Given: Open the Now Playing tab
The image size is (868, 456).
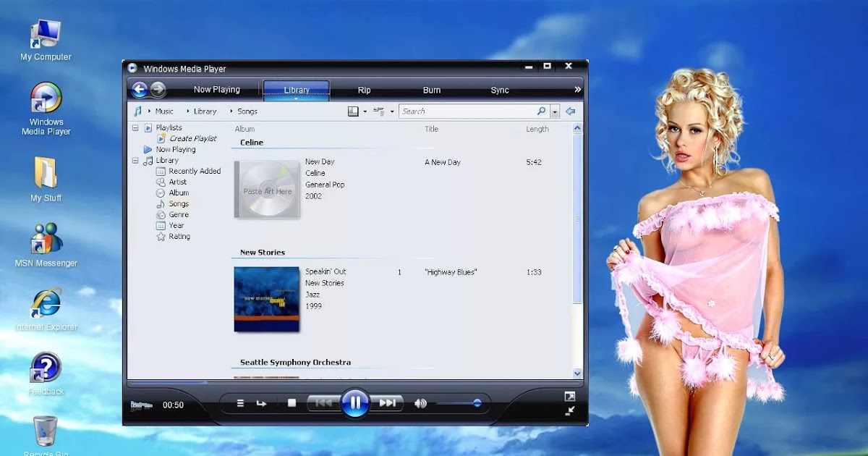Looking at the screenshot, I should [x=217, y=90].
